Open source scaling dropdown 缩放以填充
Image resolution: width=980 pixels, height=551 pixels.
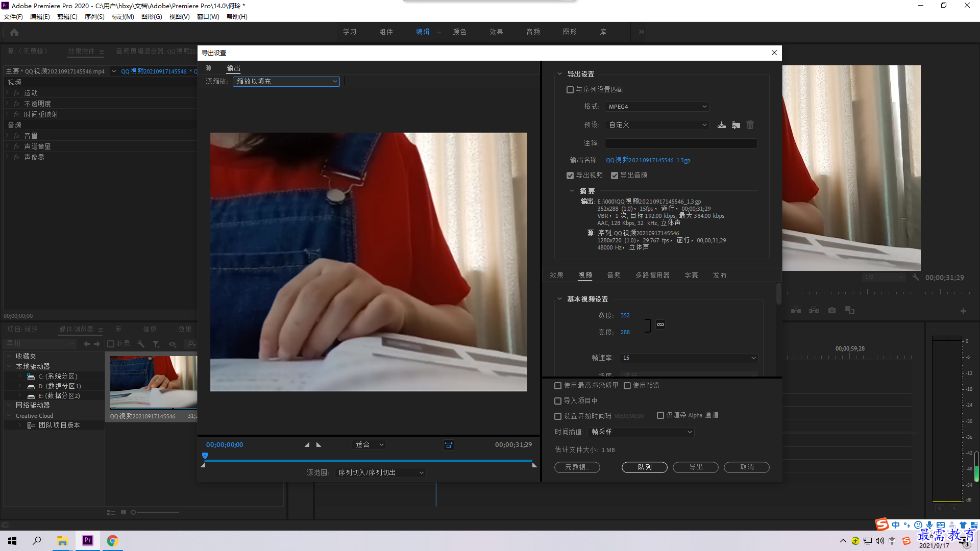click(x=286, y=82)
